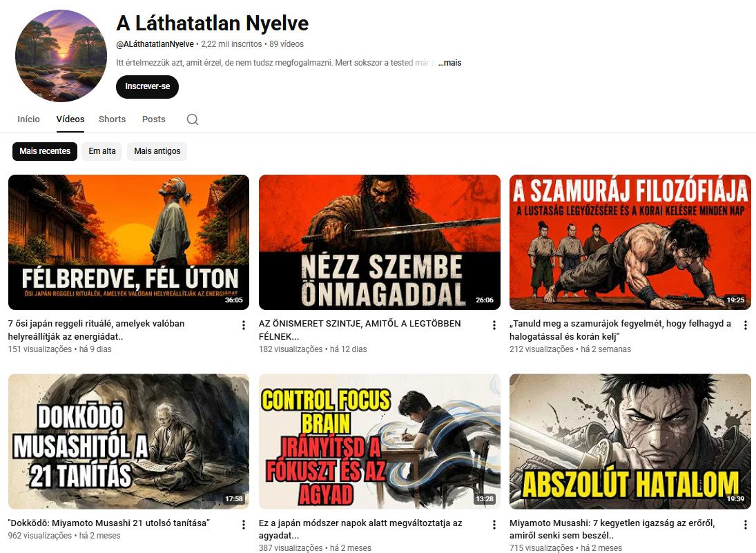Click '387 visualizações • há 2 meses' metadata
Screen dimensions: 756x553
[315, 547]
